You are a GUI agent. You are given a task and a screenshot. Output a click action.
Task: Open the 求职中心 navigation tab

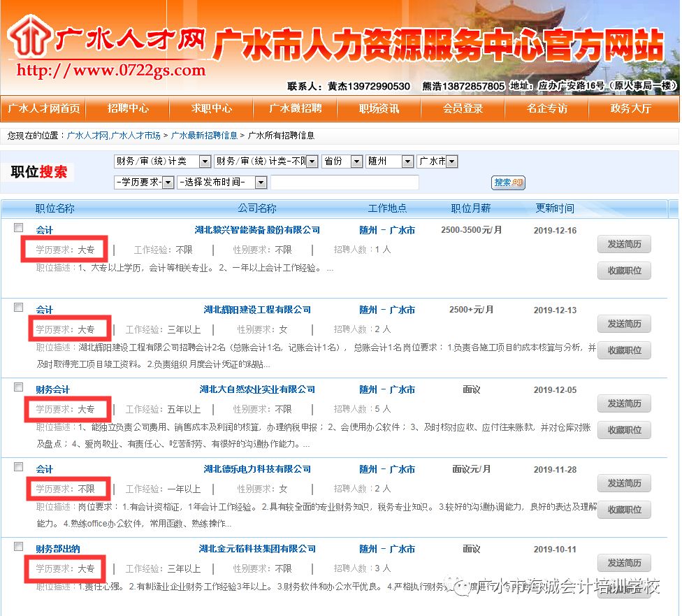[x=212, y=108]
